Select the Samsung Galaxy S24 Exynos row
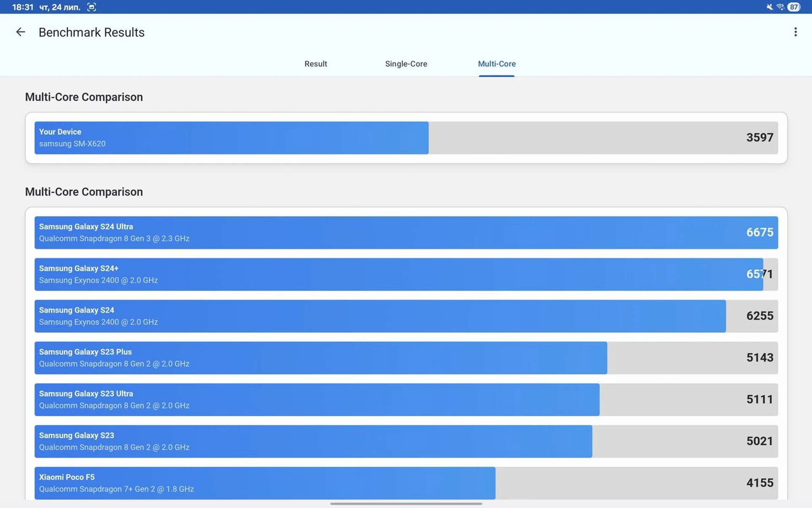Screen dimensions: 812x508 406,316
